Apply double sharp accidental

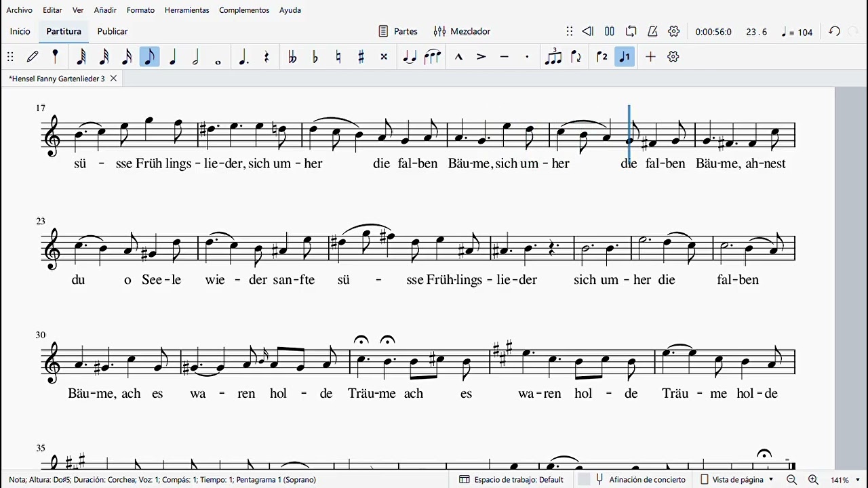pyautogui.click(x=384, y=57)
